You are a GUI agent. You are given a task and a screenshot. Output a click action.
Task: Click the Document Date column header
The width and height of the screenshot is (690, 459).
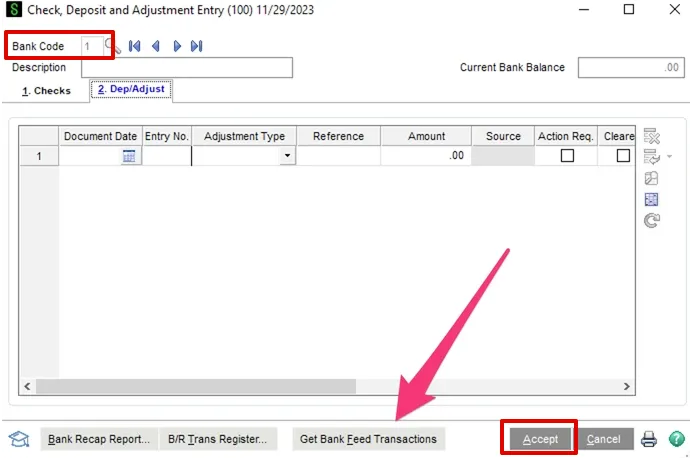100,136
